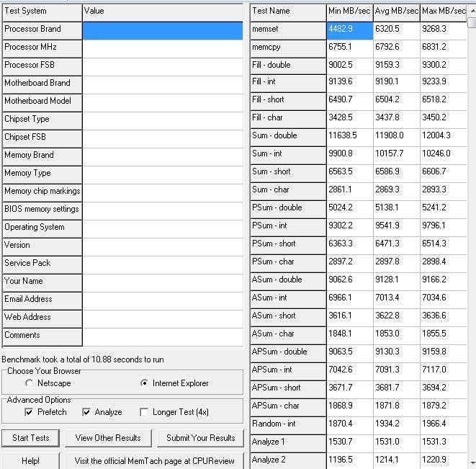Click the Web Address value field
This screenshot has width=476, height=469.
(163, 319)
